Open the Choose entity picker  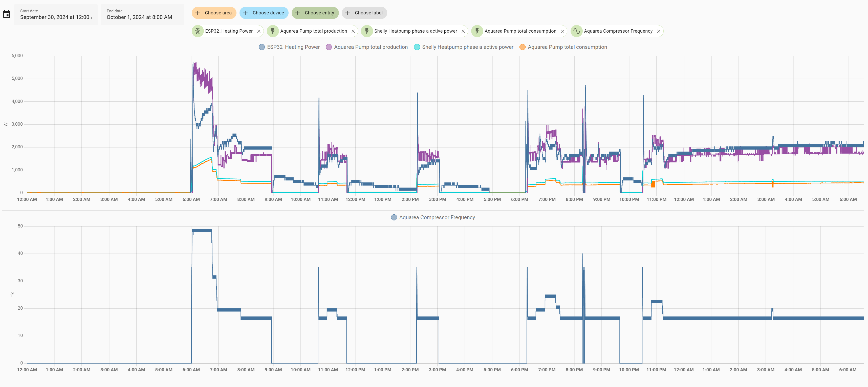(315, 13)
